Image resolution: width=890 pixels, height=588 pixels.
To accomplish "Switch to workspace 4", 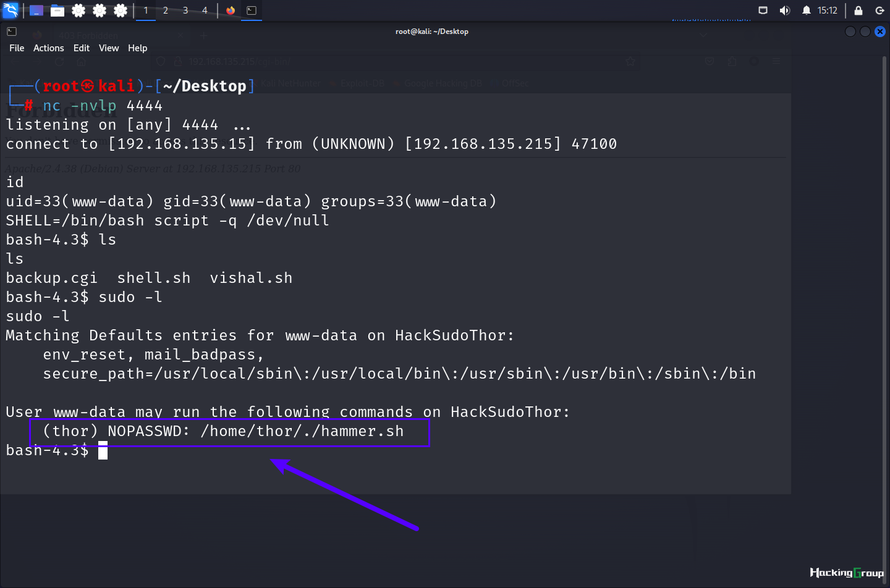I will pyautogui.click(x=205, y=10).
